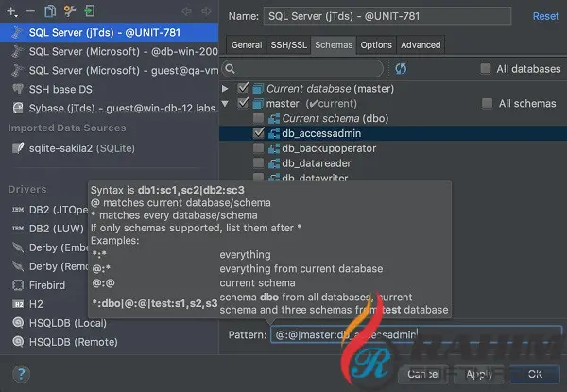Check the db_backupoperator schema checkbox
Viewport: 567px width, 392px height.
coord(258,148)
